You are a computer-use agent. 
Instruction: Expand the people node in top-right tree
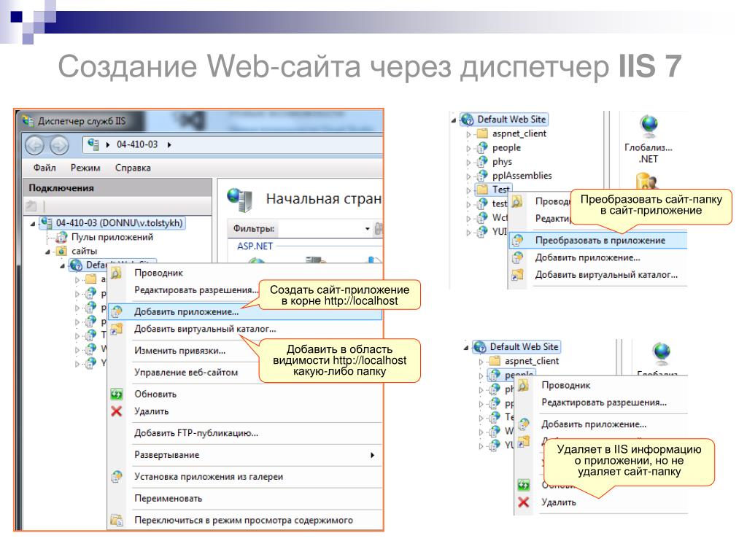(468, 149)
